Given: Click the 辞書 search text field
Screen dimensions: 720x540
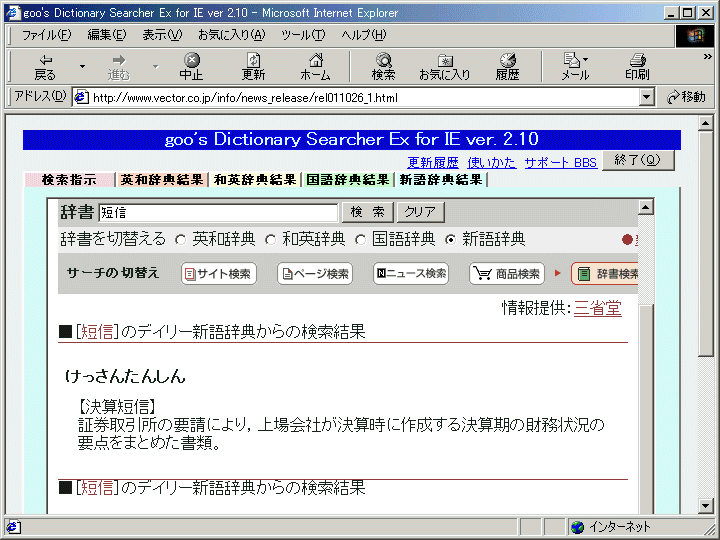Looking at the screenshot, I should coord(218,213).
